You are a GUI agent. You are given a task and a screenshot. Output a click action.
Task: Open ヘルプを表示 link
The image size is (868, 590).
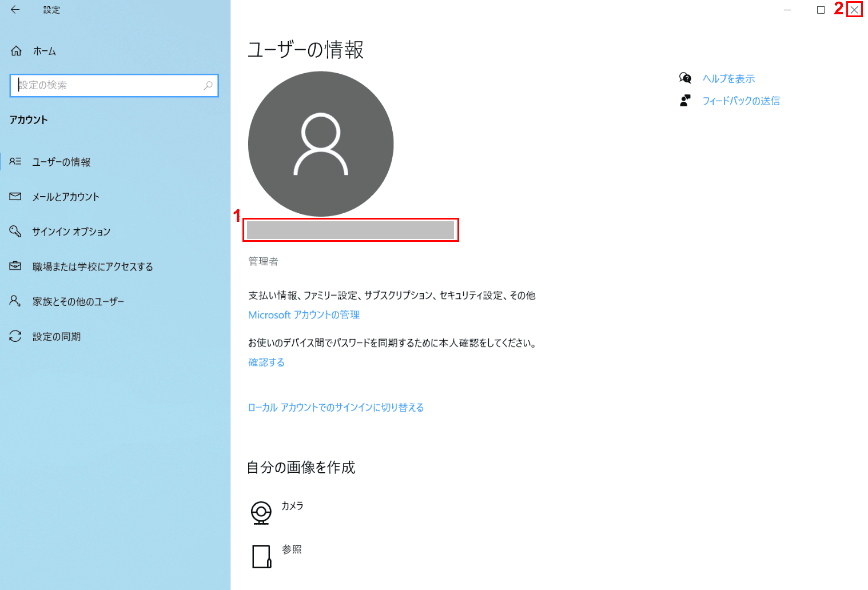tap(729, 79)
